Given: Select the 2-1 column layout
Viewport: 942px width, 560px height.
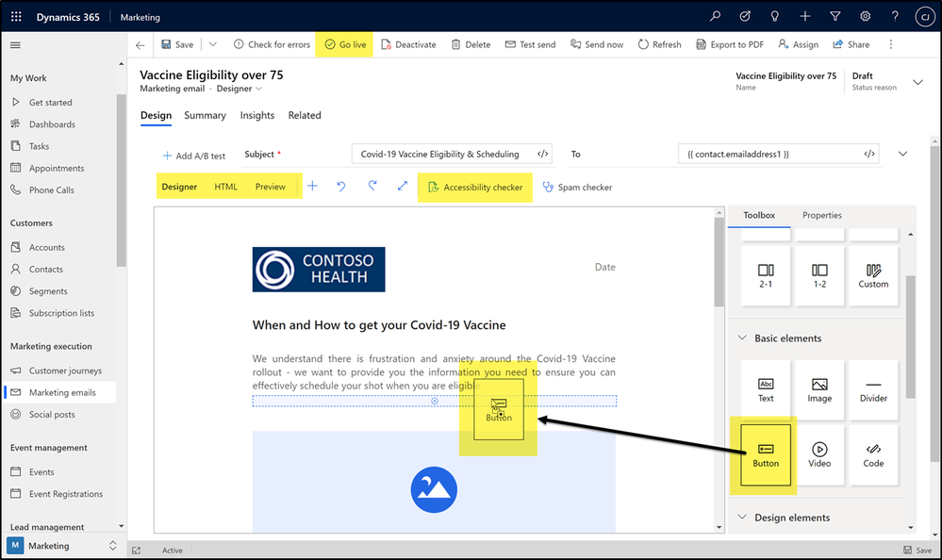Looking at the screenshot, I should (766, 276).
